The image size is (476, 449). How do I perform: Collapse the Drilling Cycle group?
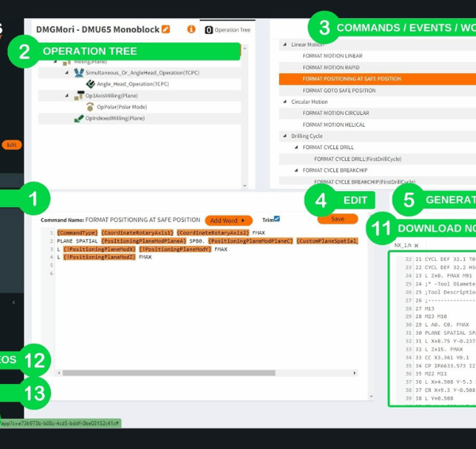tap(284, 136)
